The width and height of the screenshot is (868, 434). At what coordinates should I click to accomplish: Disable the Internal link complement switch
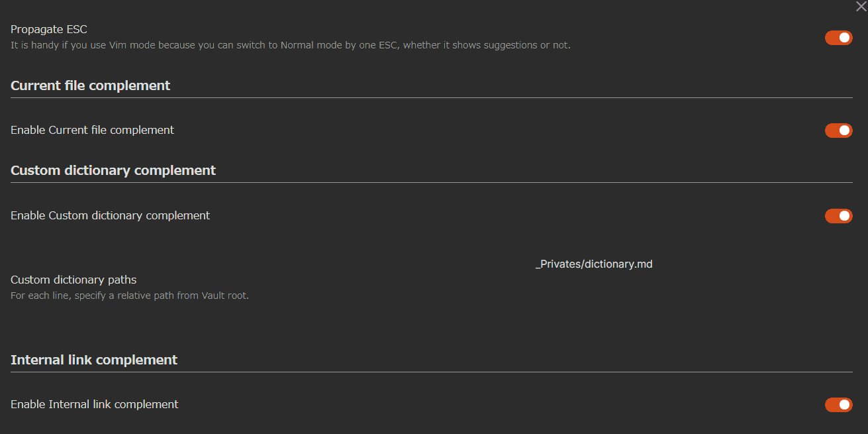(838, 405)
